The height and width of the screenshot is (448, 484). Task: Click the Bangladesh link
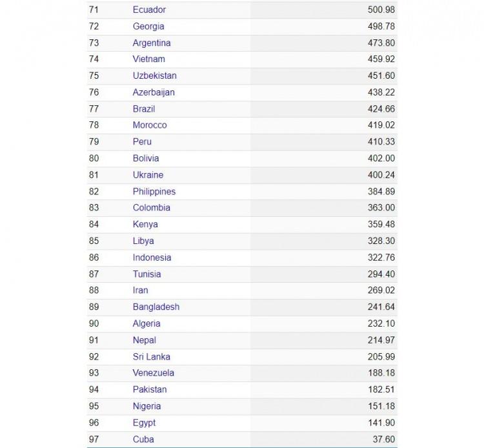[156, 307]
